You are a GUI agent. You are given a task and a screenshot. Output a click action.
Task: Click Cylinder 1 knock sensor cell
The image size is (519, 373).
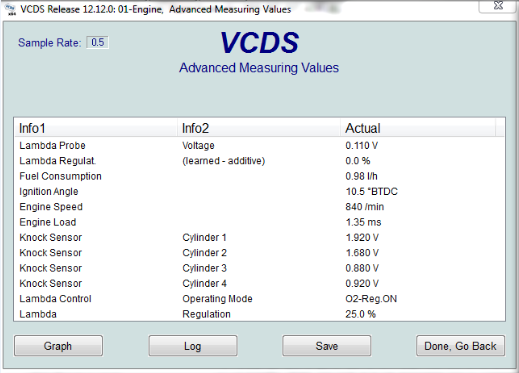(x=204, y=237)
